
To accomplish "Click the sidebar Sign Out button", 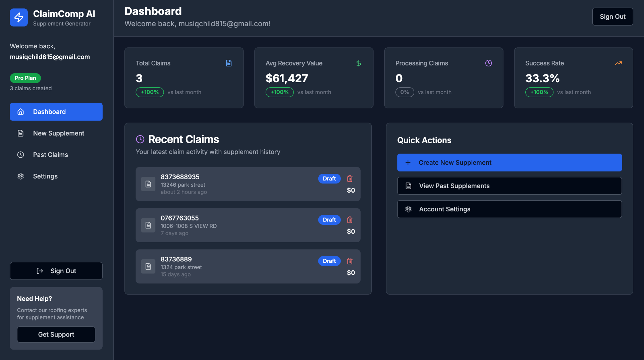I will 56,271.
